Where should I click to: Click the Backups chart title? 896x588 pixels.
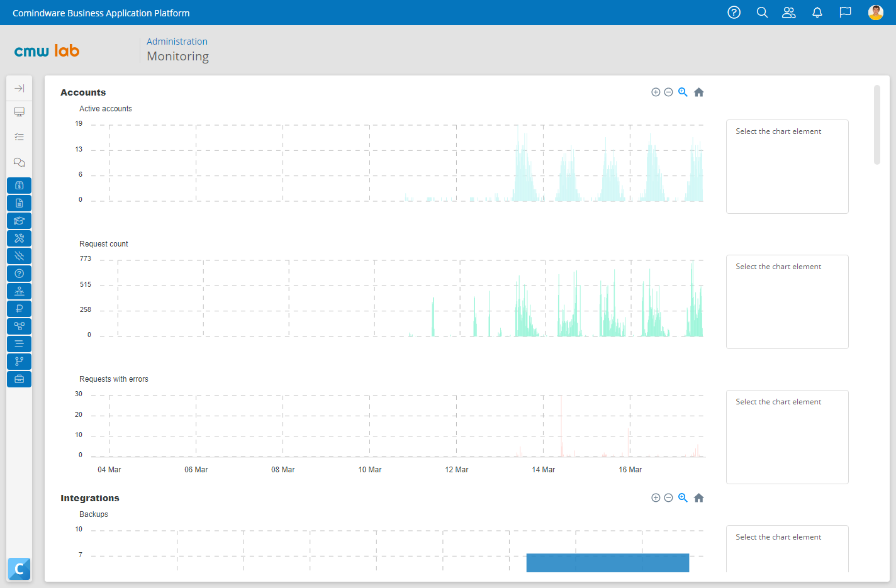point(94,514)
